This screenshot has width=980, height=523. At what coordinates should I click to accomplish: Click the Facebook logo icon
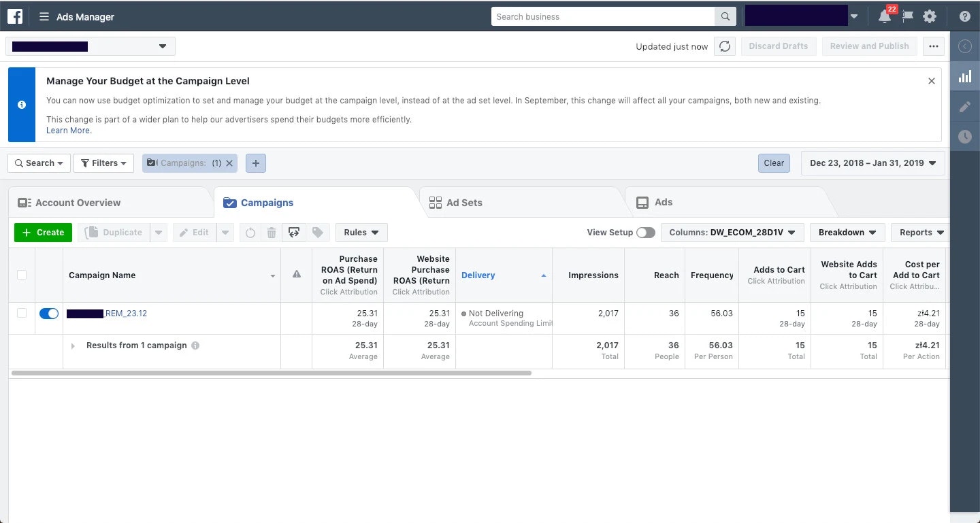pos(15,16)
